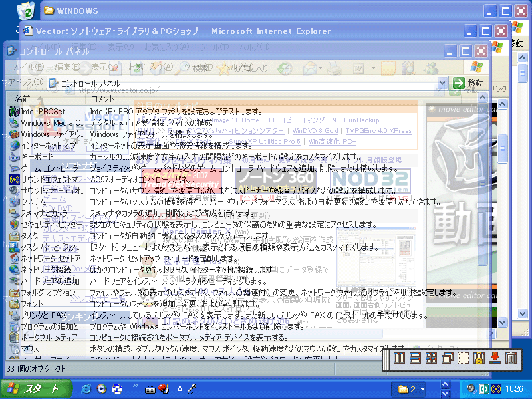The image size is (532, 399).
Task: Click comment text スキャナやカメラの追加、削除および構成を行います。
Action: (x=173, y=213)
